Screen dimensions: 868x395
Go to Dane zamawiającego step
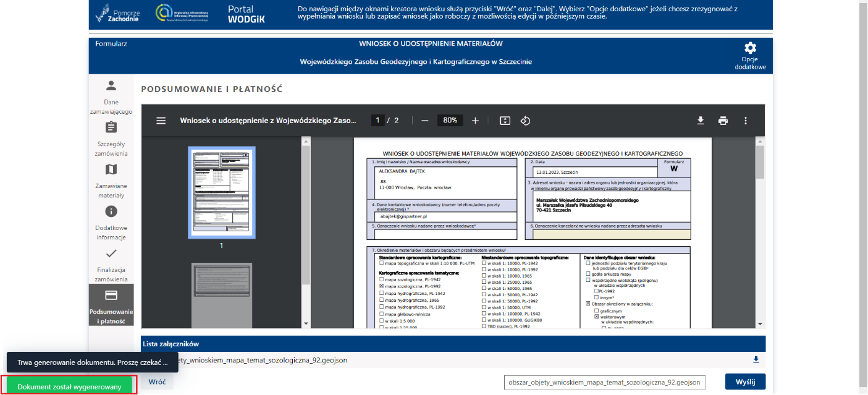point(111,97)
